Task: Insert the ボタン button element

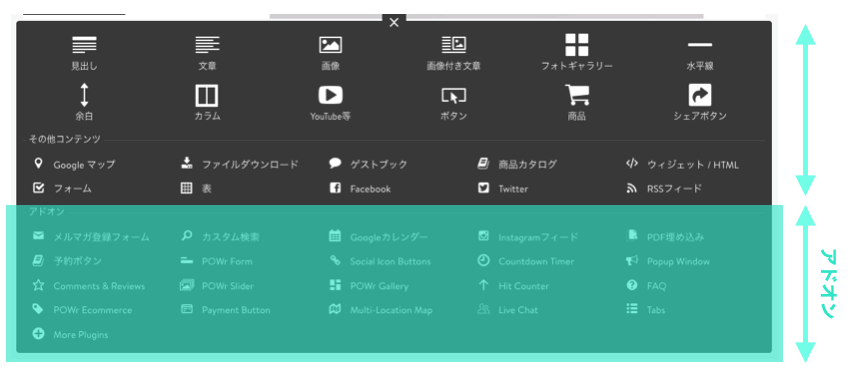Action: pos(454,96)
